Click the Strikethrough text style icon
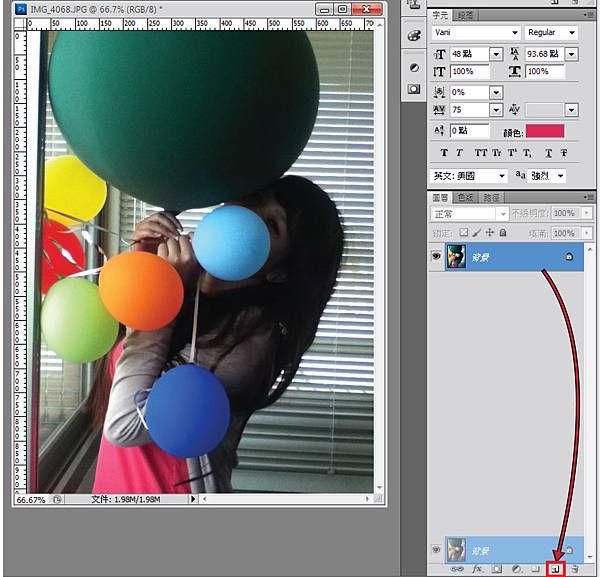This screenshot has width=600, height=577. click(x=564, y=153)
